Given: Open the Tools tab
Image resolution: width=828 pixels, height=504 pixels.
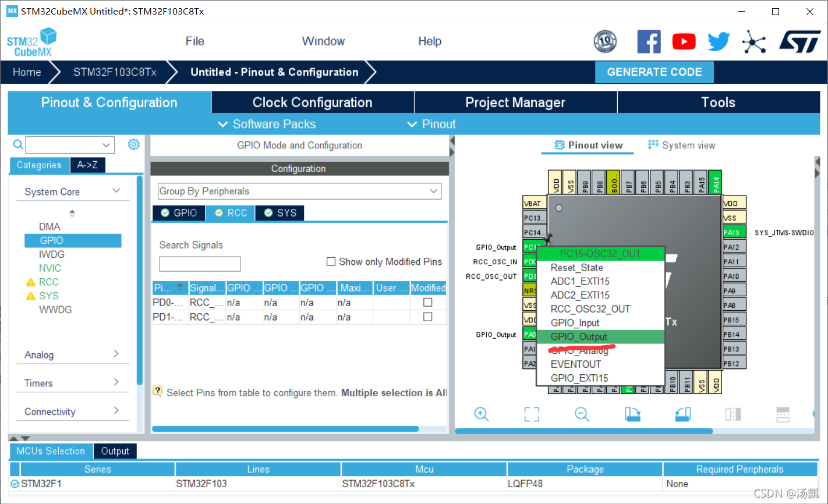Looking at the screenshot, I should click(719, 102).
